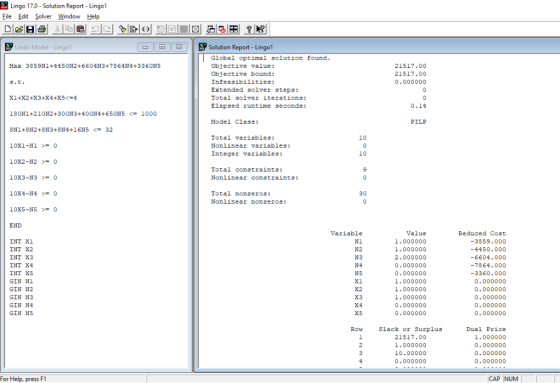Click the Send to Back window icon
Viewport: 560px width, 383px height.
point(211,29)
